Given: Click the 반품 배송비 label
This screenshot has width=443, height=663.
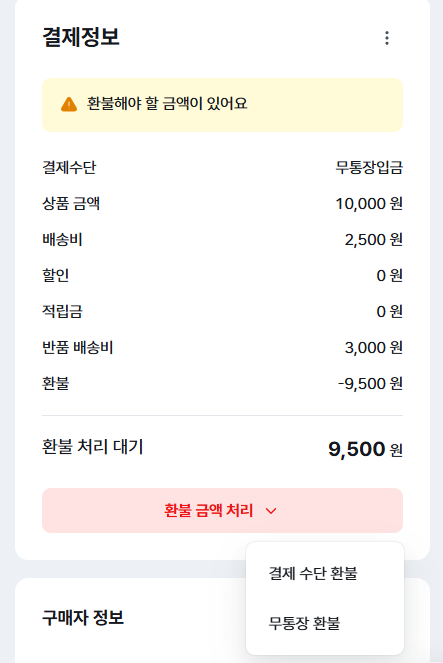Looking at the screenshot, I should tap(78, 348).
